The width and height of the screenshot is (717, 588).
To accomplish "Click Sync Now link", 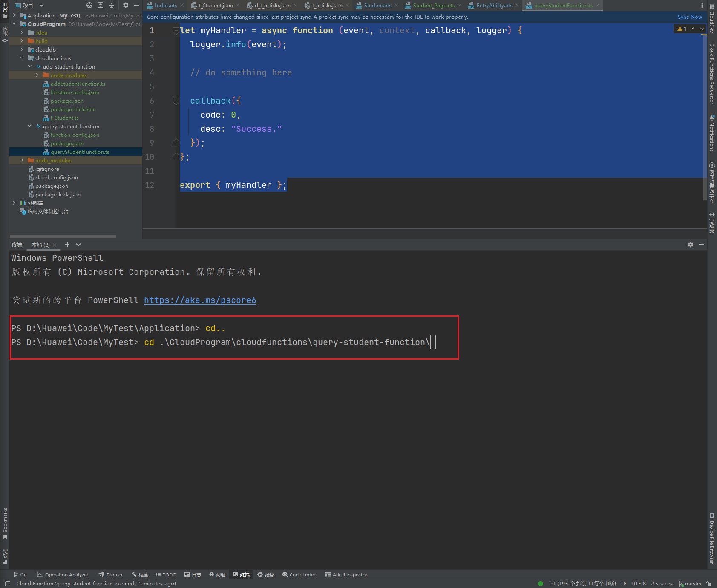I will tap(690, 17).
